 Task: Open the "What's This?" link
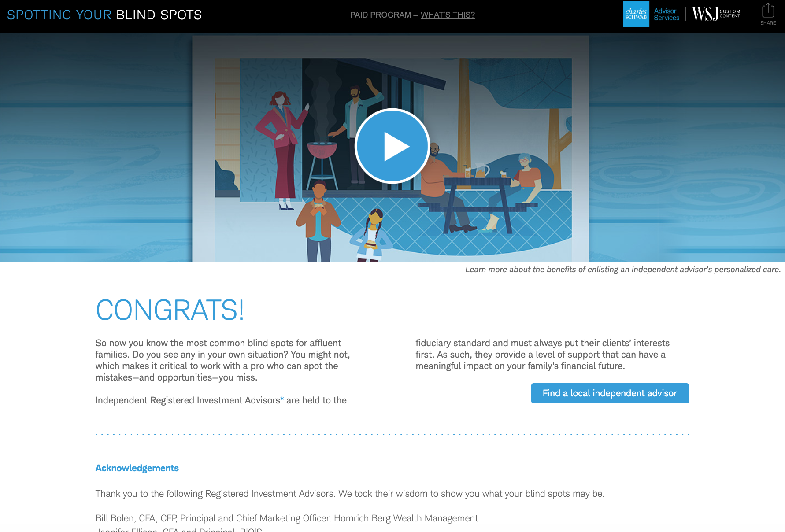coord(448,15)
